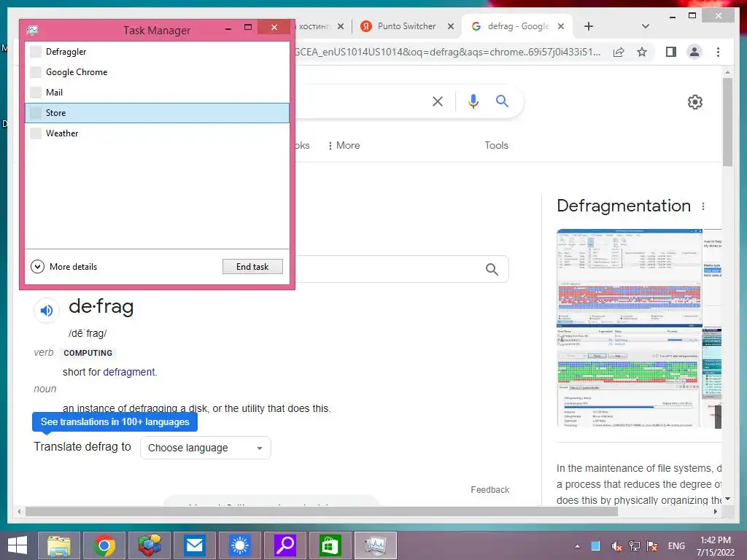The width and height of the screenshot is (747, 560).
Task: Click muted volume tray icon
Action: [x=616, y=546]
